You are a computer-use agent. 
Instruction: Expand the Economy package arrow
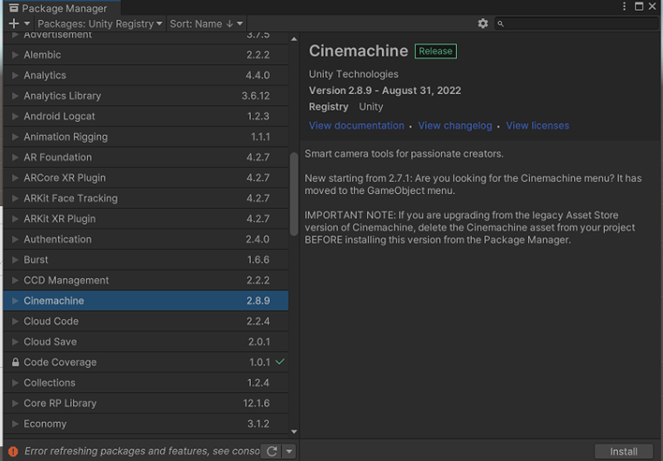pyautogui.click(x=15, y=424)
